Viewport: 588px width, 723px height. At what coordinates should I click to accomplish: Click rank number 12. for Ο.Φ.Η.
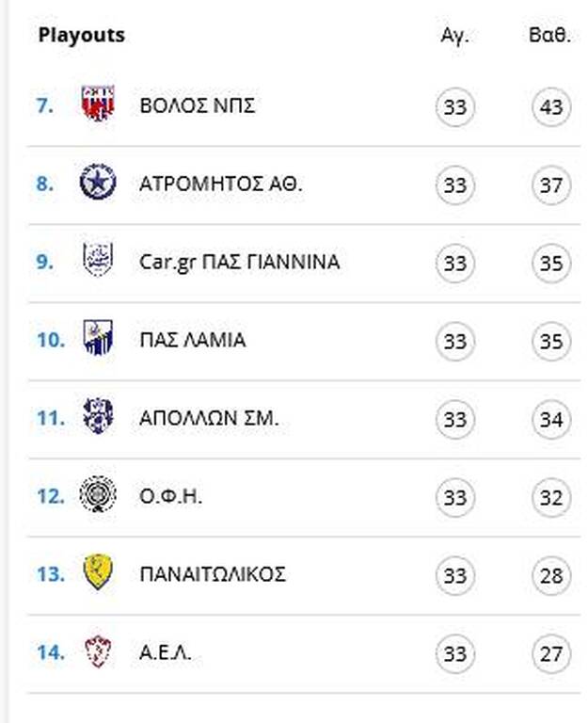pyautogui.click(x=51, y=497)
